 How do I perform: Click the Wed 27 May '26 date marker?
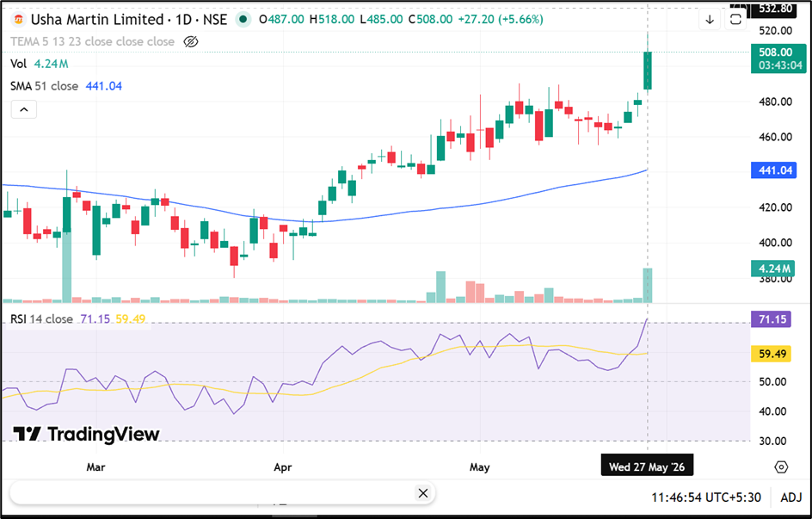[x=647, y=466]
